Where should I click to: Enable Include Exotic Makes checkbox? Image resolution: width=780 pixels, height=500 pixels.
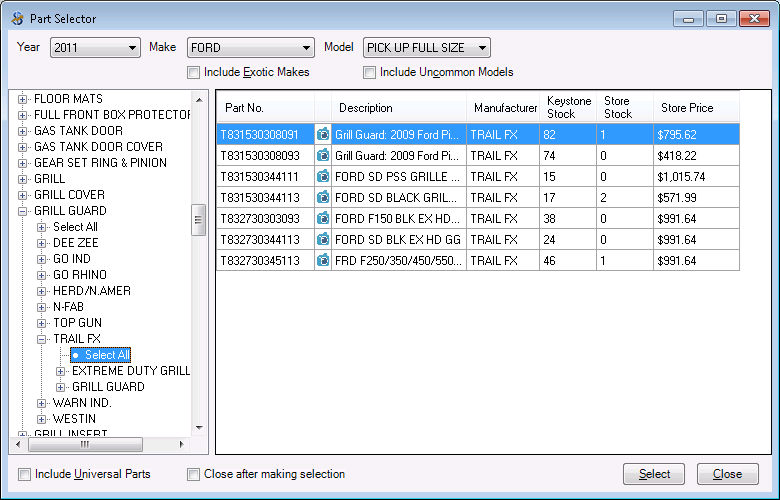194,72
